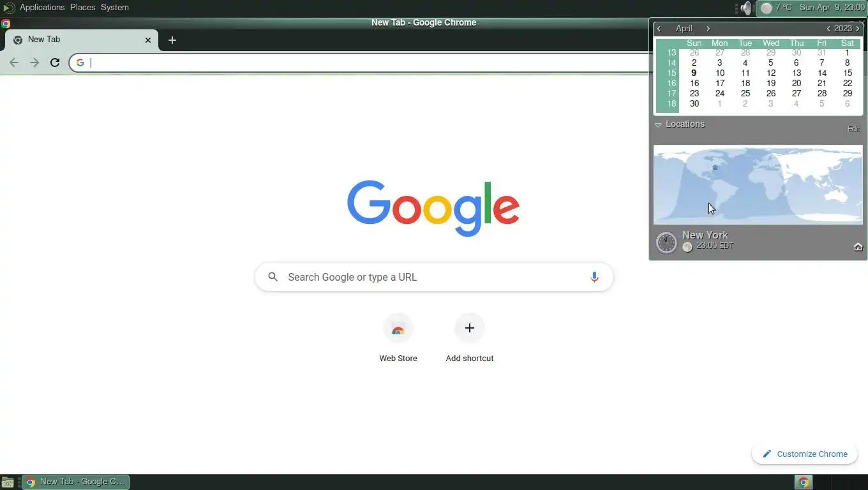
Task: Open a new tab with the plus icon
Action: (x=172, y=40)
